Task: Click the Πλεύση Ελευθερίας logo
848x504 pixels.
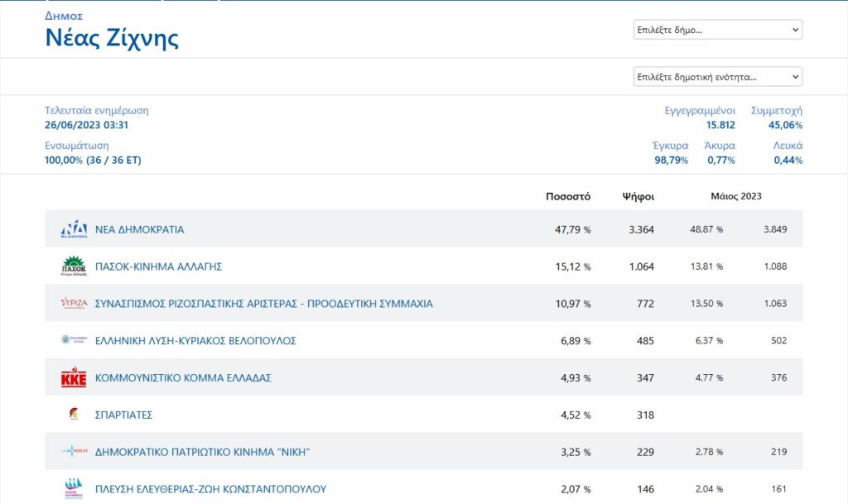Action: pos(74,488)
